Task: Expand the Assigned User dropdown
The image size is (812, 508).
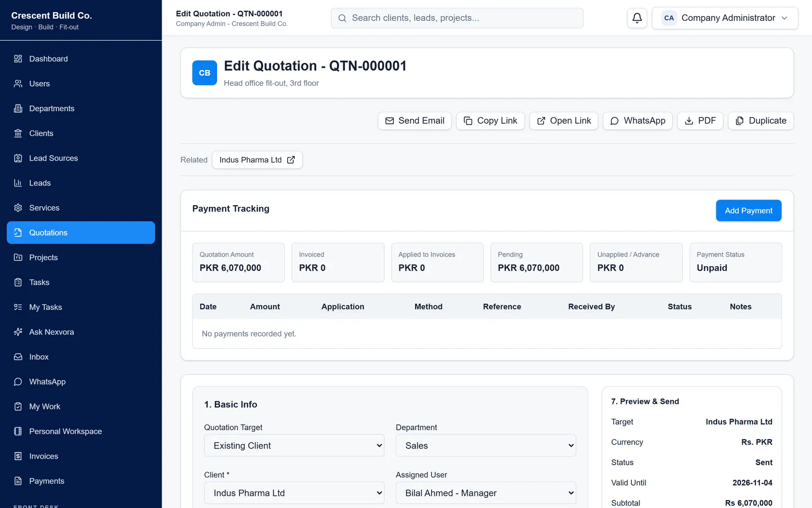Action: tap(486, 493)
